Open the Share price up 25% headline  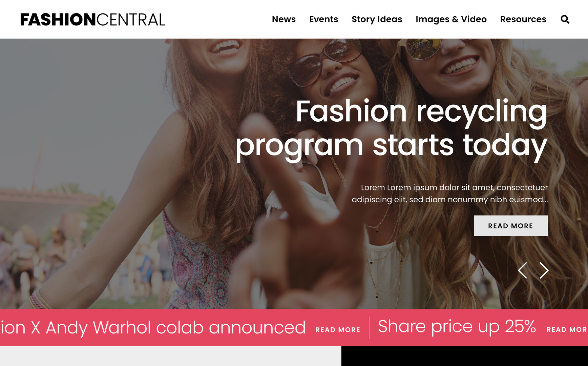pos(457,327)
